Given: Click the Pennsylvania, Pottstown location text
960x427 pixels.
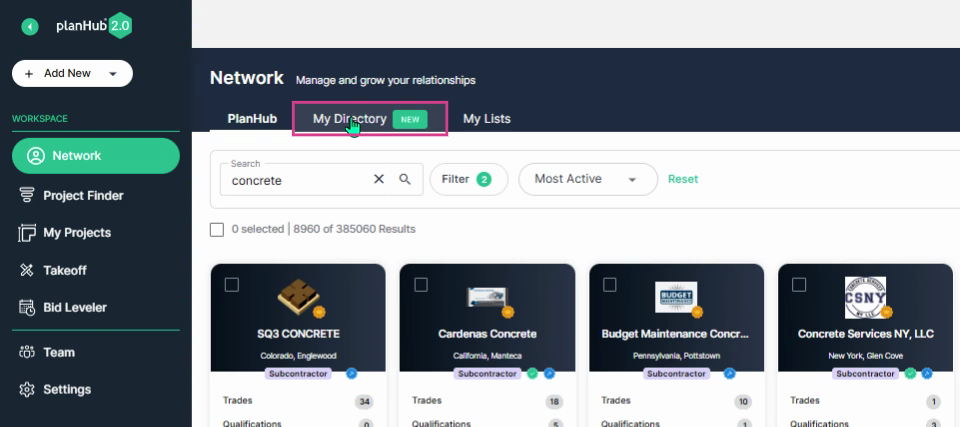Looking at the screenshot, I should [677, 355].
